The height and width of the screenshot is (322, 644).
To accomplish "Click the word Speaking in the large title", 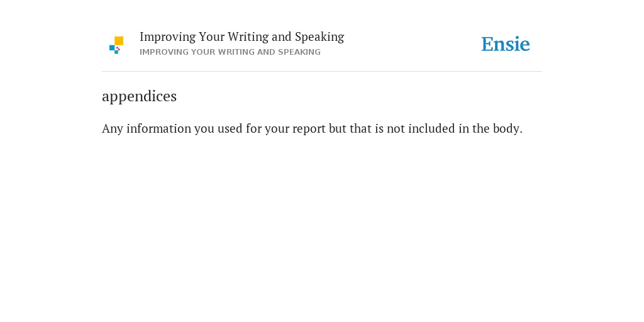I will click(x=319, y=37).
